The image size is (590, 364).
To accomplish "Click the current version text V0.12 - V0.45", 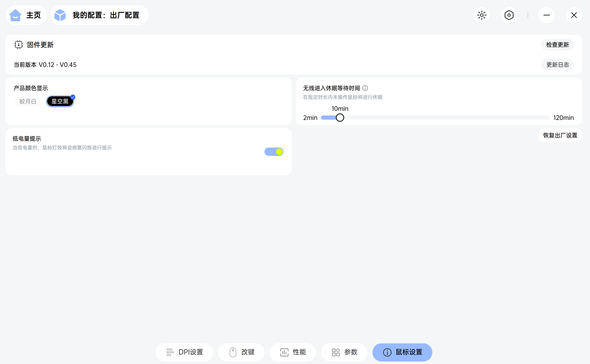I will 58,65.
